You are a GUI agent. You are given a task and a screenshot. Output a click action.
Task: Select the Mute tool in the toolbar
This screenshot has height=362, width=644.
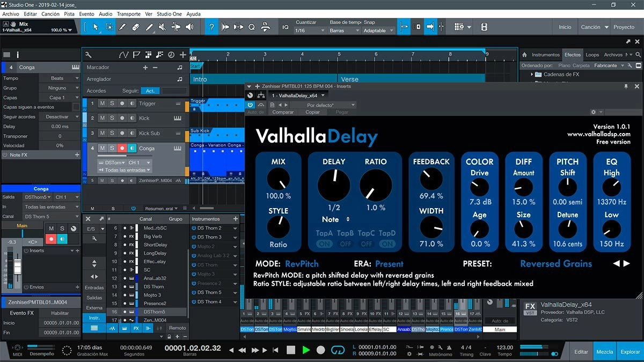pyautogui.click(x=161, y=26)
